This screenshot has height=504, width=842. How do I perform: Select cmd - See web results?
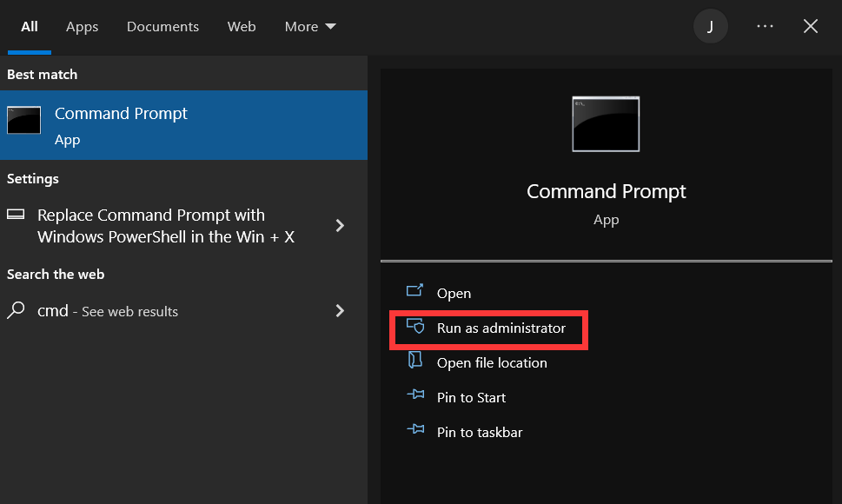tap(183, 311)
